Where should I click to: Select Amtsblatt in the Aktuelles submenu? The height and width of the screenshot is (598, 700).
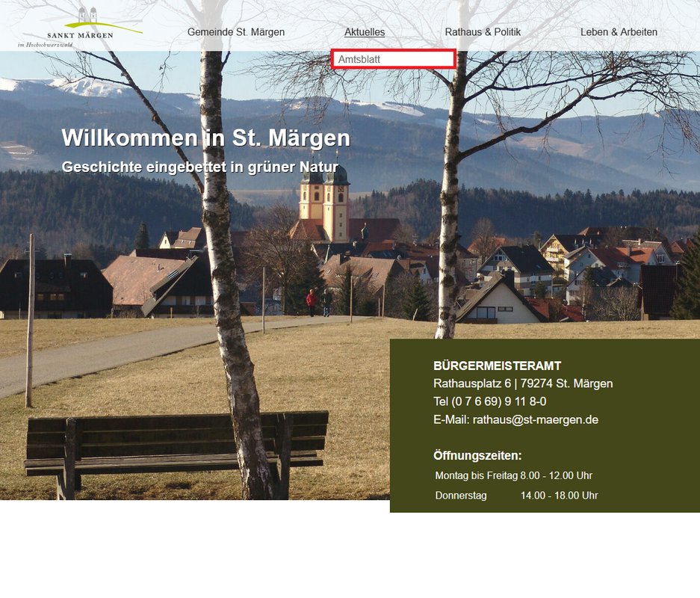click(x=393, y=59)
